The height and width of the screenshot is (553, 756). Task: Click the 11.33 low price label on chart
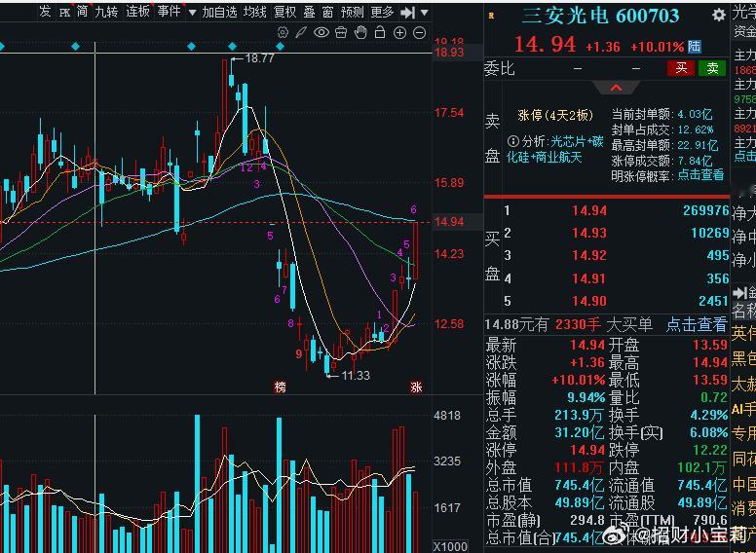point(356,375)
